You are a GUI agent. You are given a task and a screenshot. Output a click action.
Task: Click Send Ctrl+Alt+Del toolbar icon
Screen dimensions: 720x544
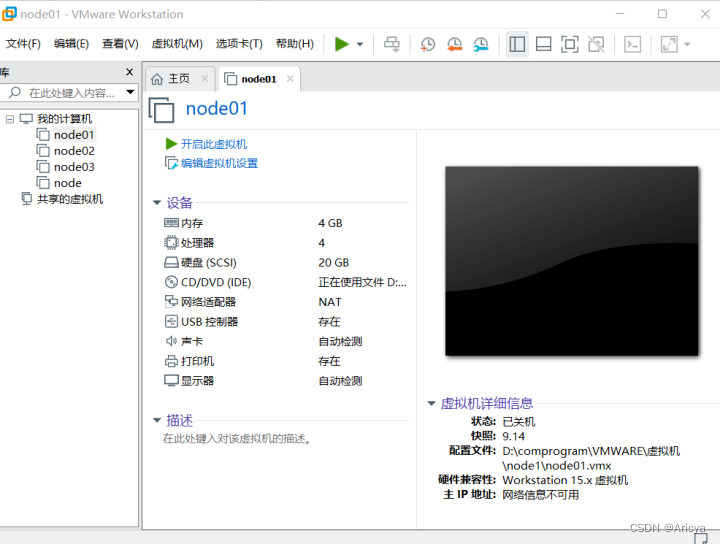pyautogui.click(x=392, y=45)
